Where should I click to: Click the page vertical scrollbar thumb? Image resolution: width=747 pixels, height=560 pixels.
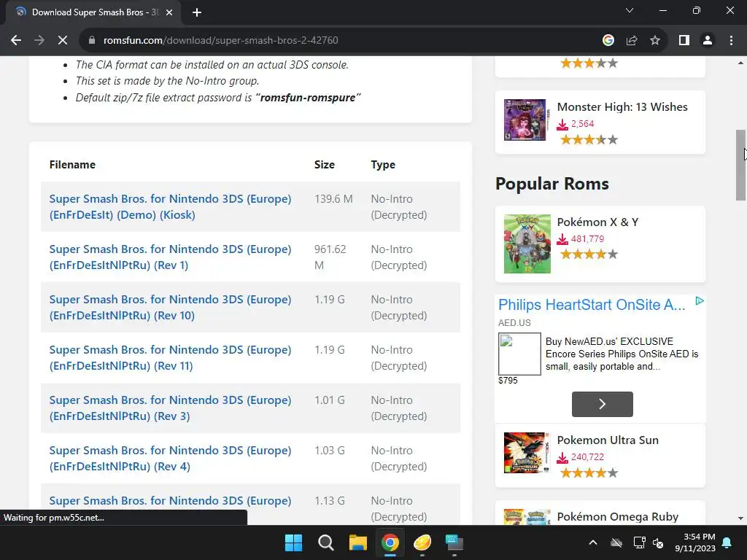[x=741, y=166]
